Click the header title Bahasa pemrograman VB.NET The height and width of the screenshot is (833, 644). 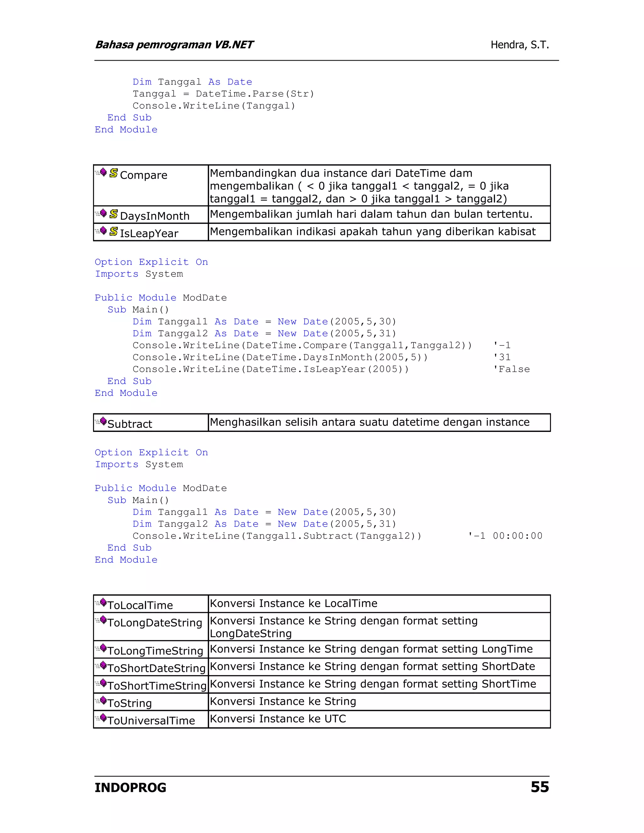pos(174,45)
